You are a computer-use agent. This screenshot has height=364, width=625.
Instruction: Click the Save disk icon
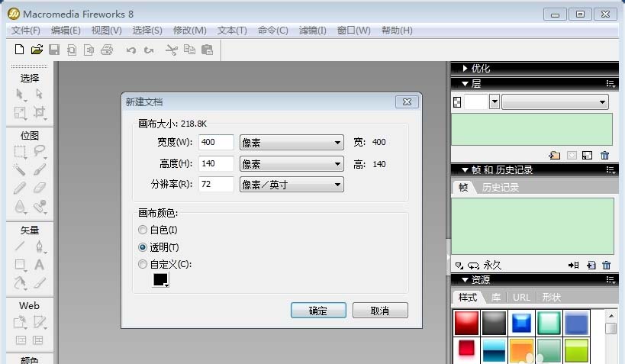coord(54,50)
